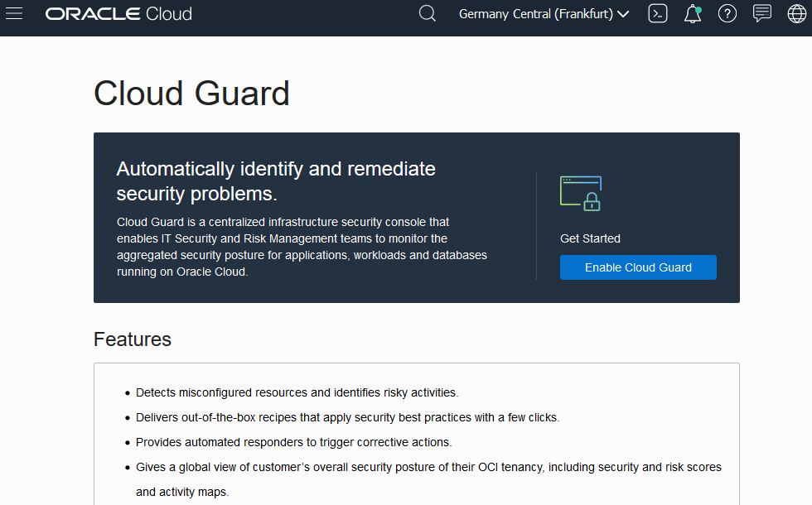
Task: Open the navigation hamburger menu
Action: coord(14,13)
